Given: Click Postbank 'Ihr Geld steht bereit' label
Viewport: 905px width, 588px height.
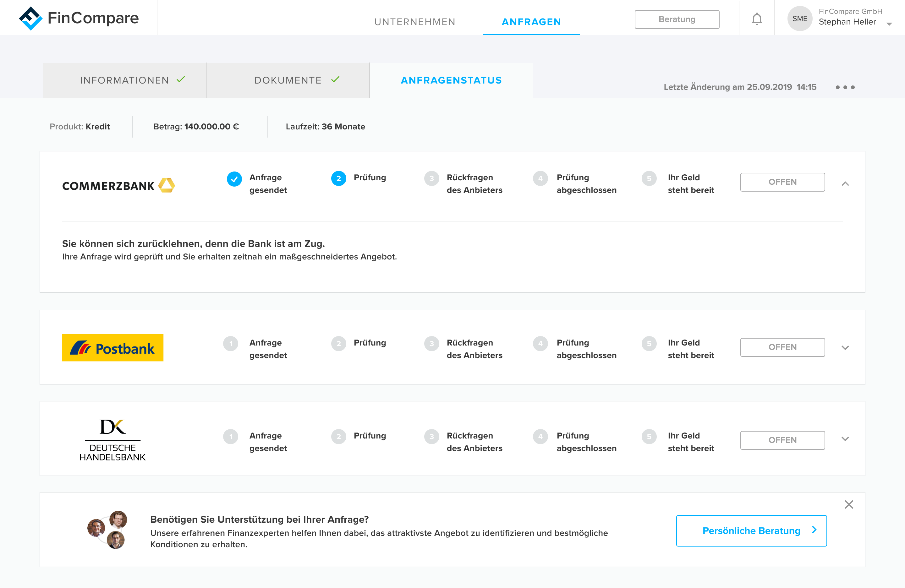Looking at the screenshot, I should (x=691, y=349).
